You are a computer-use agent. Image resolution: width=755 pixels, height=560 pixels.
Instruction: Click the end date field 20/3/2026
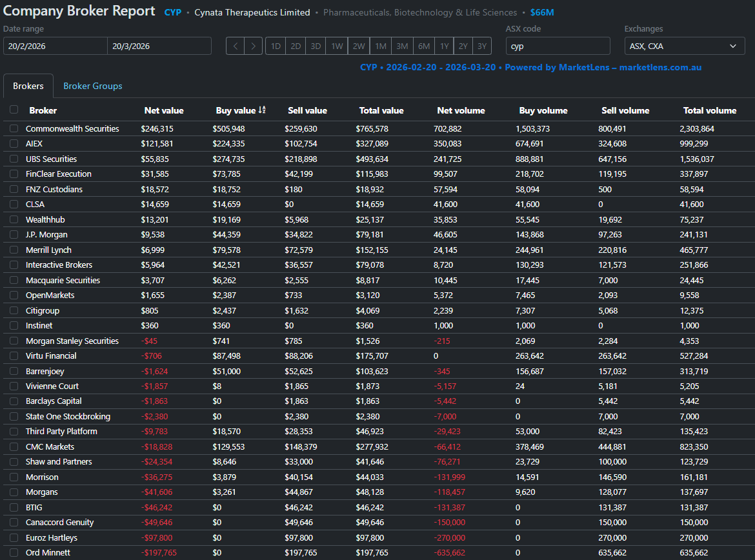point(159,46)
